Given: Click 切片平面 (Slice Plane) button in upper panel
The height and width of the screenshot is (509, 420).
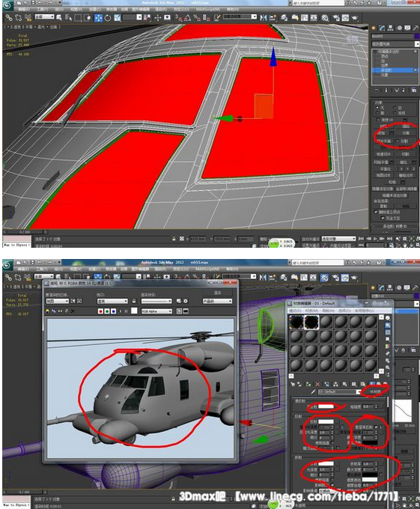Looking at the screenshot, I should click(x=383, y=141).
